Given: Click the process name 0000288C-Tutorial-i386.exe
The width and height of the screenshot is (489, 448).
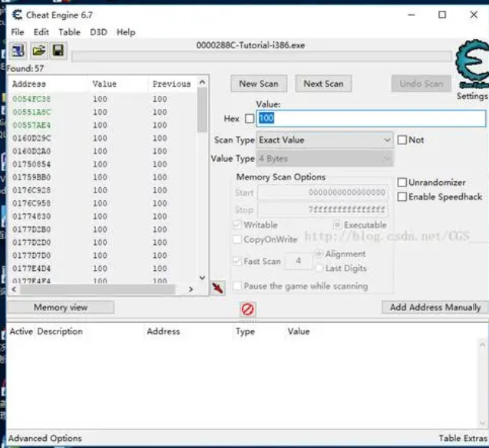Looking at the screenshot, I should [x=250, y=45].
